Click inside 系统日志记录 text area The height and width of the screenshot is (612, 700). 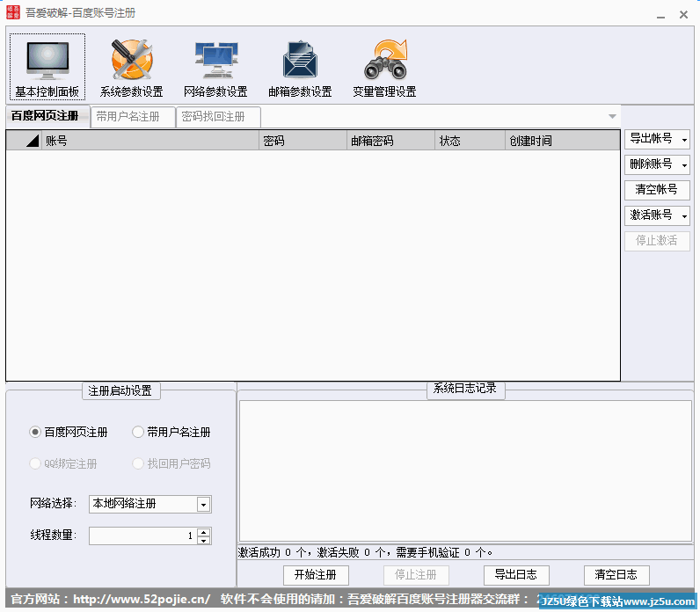point(465,471)
